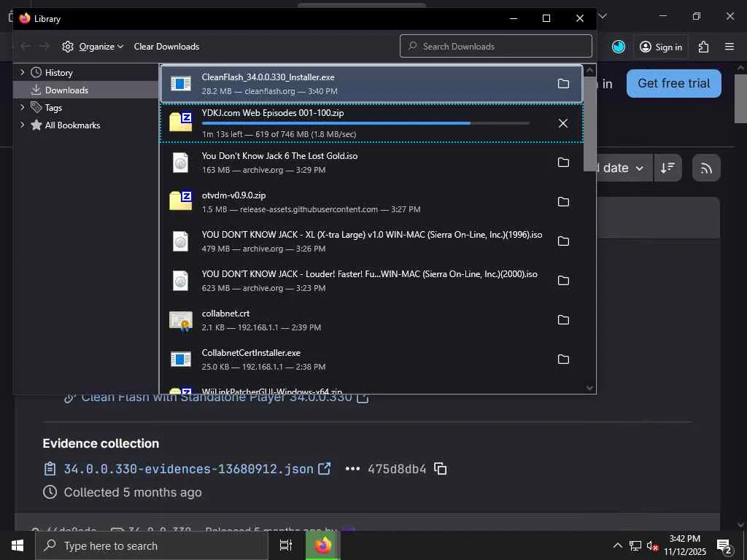The image size is (747, 560).
Task: Open folder for CollabnetCertInstaller.exe
Action: click(x=563, y=359)
